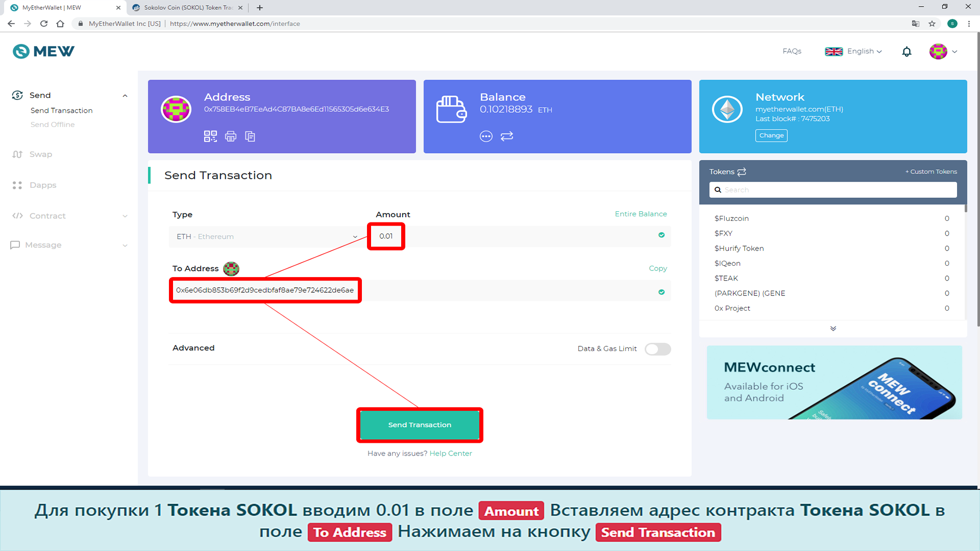Collapse the Send menu chevron
The height and width of the screenshot is (551, 980).
[x=125, y=96]
